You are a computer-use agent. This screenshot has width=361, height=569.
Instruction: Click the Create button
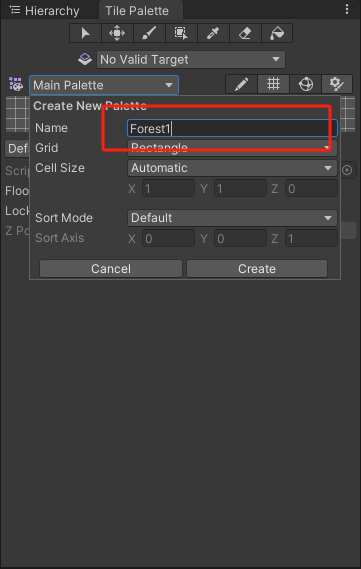click(x=257, y=269)
